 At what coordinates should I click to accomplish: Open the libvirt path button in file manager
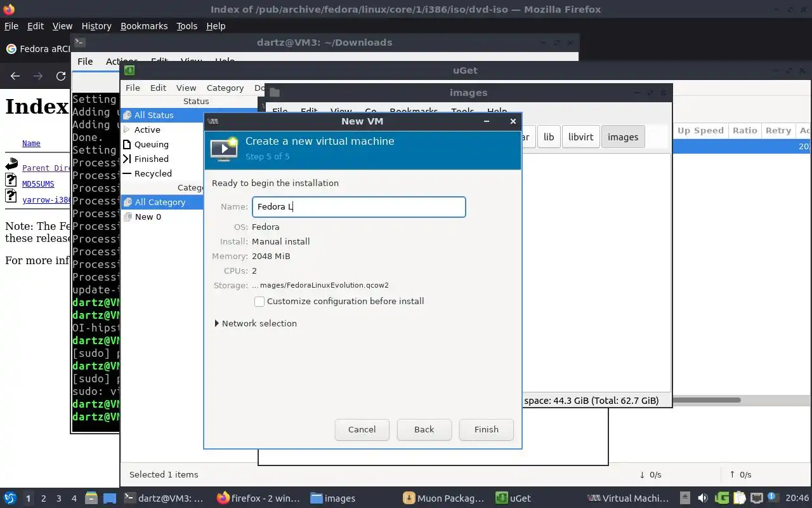click(x=580, y=137)
